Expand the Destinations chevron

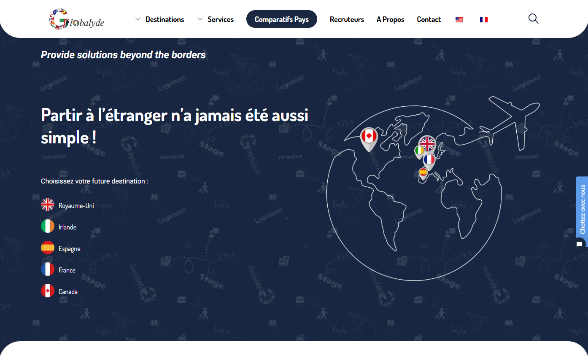[138, 19]
